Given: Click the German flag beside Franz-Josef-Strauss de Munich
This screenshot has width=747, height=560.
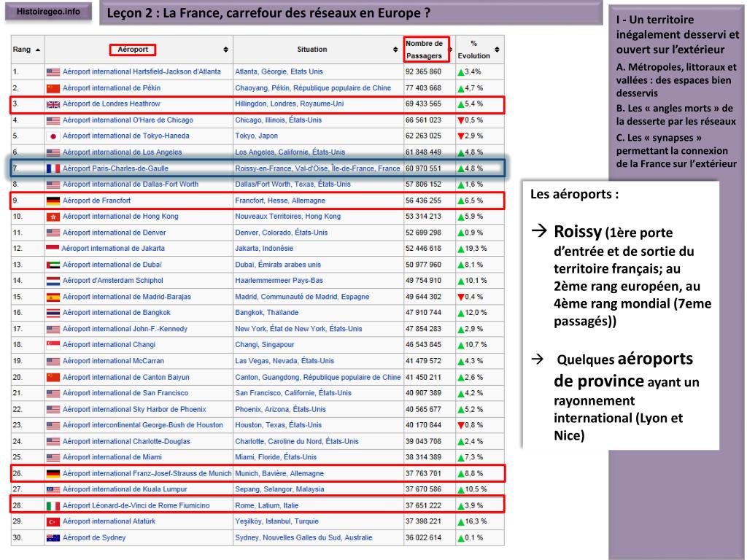Looking at the screenshot, I should point(53,474).
